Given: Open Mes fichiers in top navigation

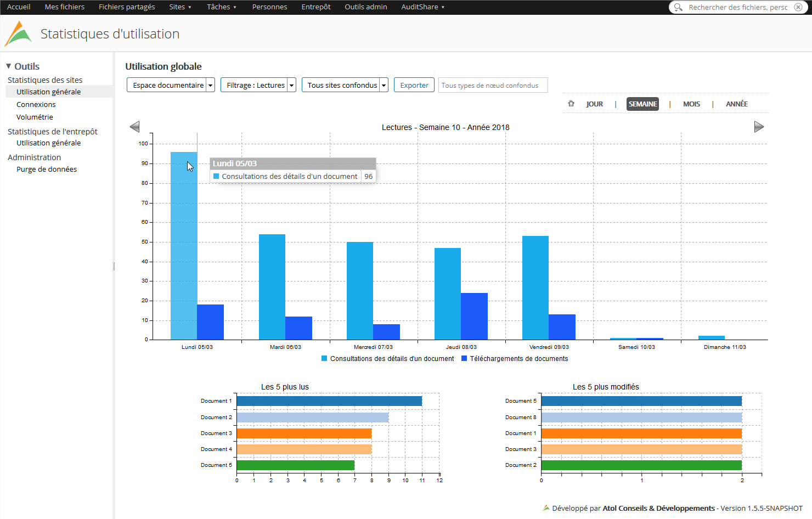Looking at the screenshot, I should point(65,7).
